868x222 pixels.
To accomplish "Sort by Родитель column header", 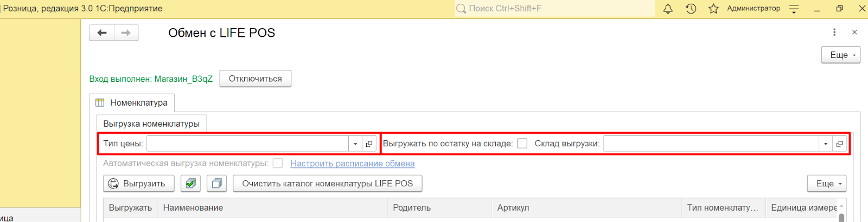I will (x=439, y=207).
